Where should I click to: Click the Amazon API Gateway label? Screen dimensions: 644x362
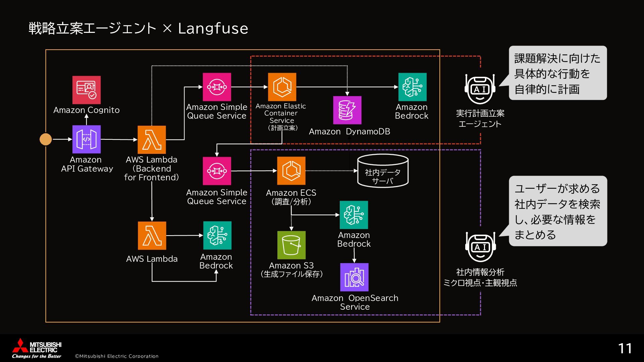(87, 164)
